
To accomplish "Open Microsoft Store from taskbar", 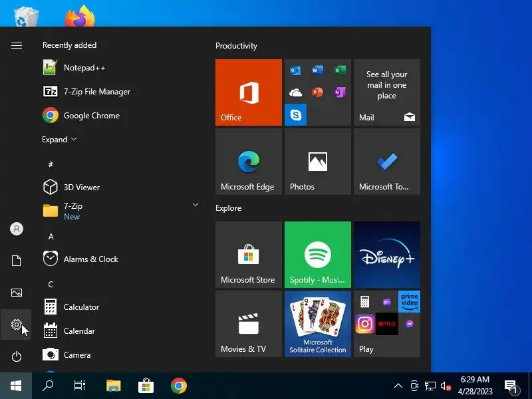I will pyautogui.click(x=146, y=386).
